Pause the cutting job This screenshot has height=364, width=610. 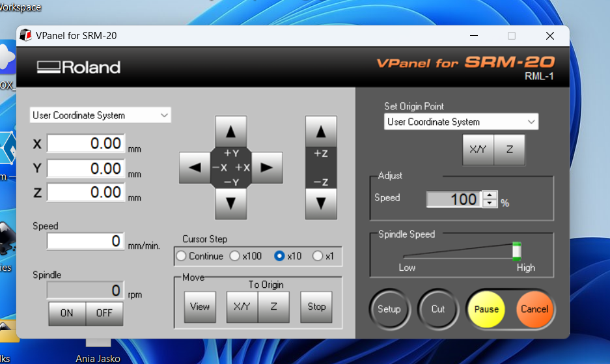pyautogui.click(x=486, y=309)
